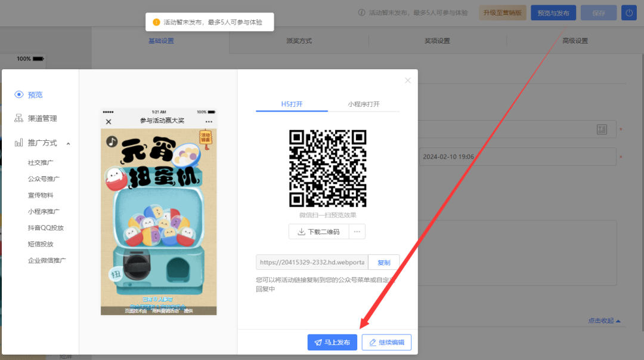Click the QR code image
644x360 pixels.
coord(327,168)
